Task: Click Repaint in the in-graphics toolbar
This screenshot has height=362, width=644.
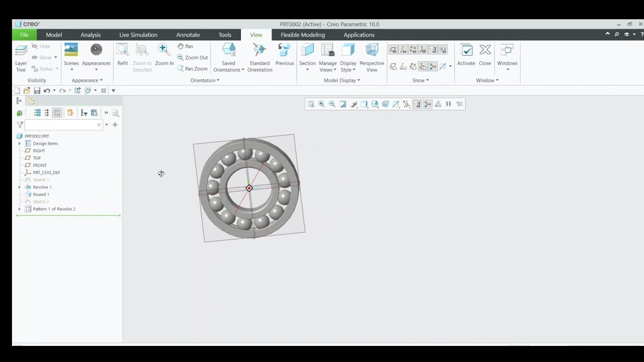Action: [x=343, y=104]
